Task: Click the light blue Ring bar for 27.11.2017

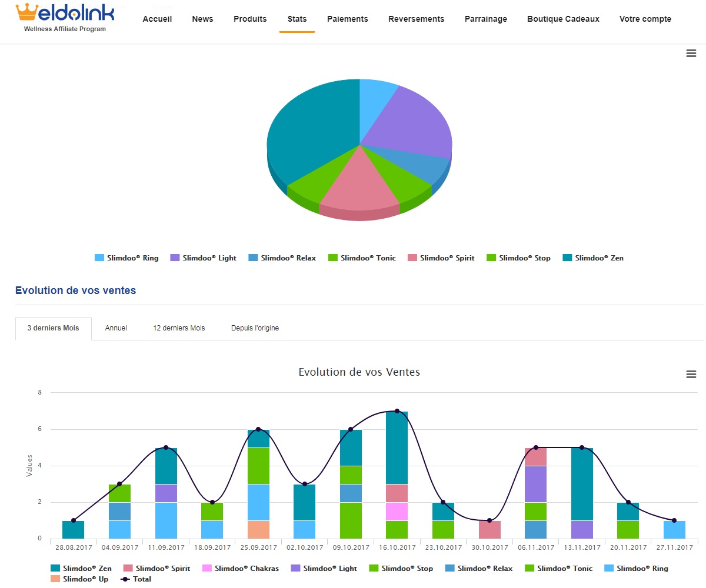Action: pyautogui.click(x=674, y=530)
